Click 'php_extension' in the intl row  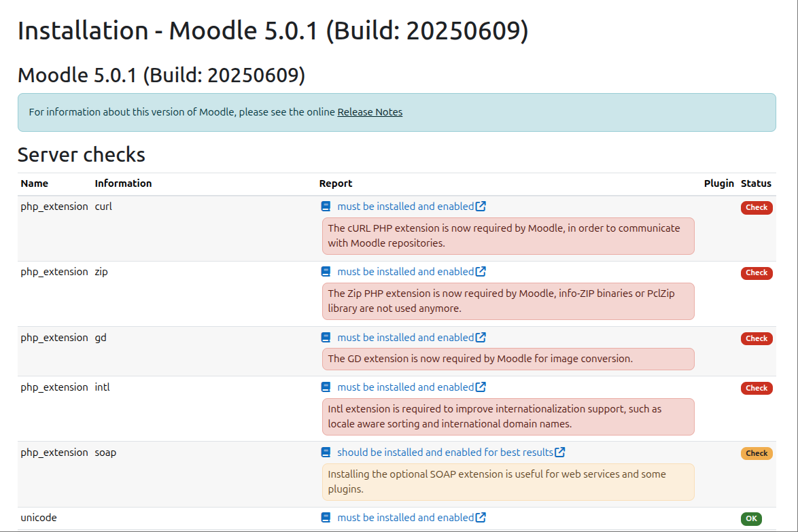click(54, 387)
